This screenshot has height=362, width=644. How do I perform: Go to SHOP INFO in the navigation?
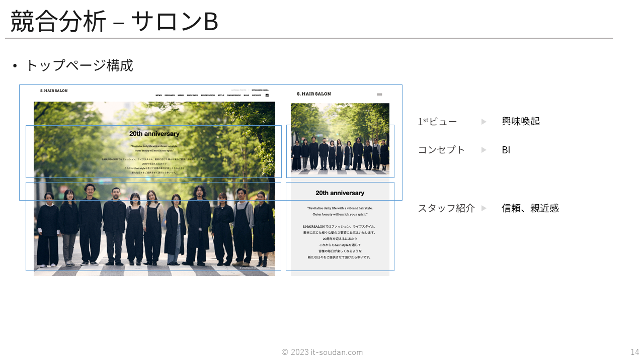192,95
